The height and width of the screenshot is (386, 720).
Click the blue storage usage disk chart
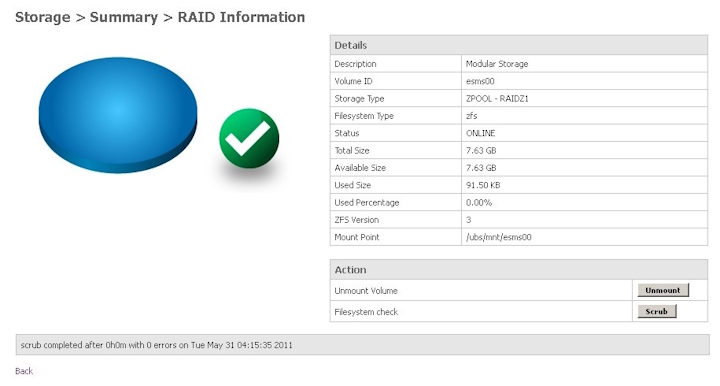tap(118, 115)
